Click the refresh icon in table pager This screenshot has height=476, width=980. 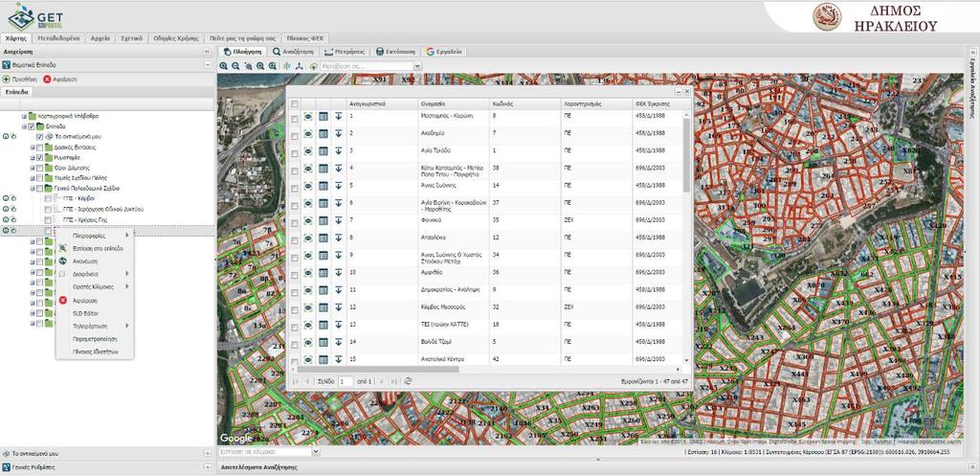[408, 381]
